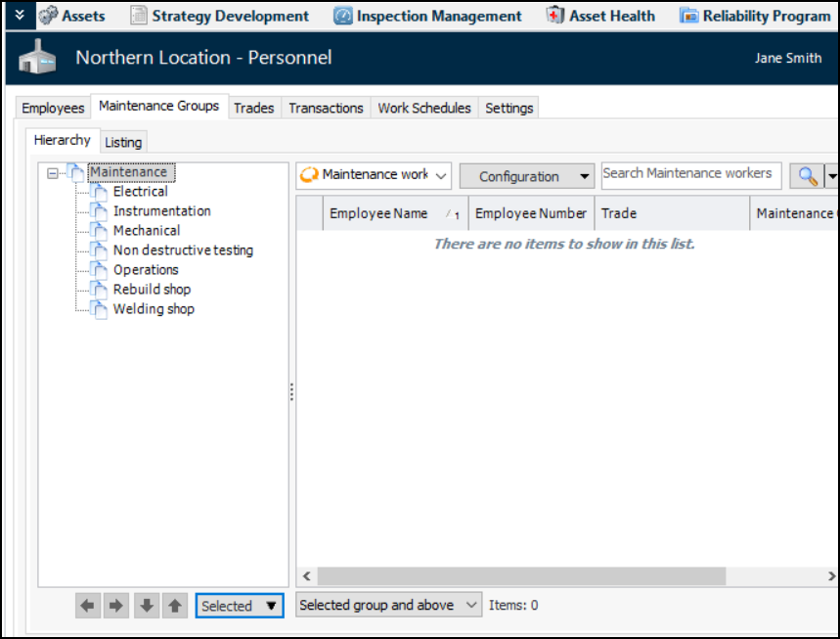The height and width of the screenshot is (639, 840).
Task: Collapse the Maintenance tree node
Action: coord(53,173)
